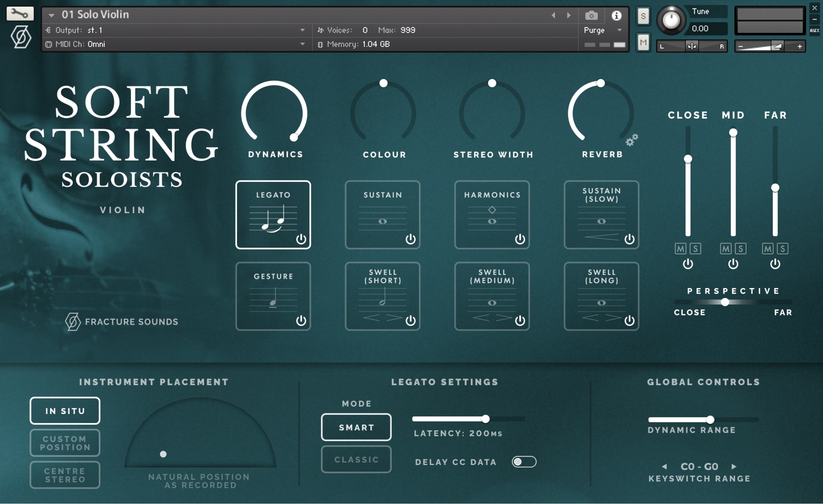Open the reverb settings gear icon
This screenshot has height=504, width=823.
[x=632, y=140]
